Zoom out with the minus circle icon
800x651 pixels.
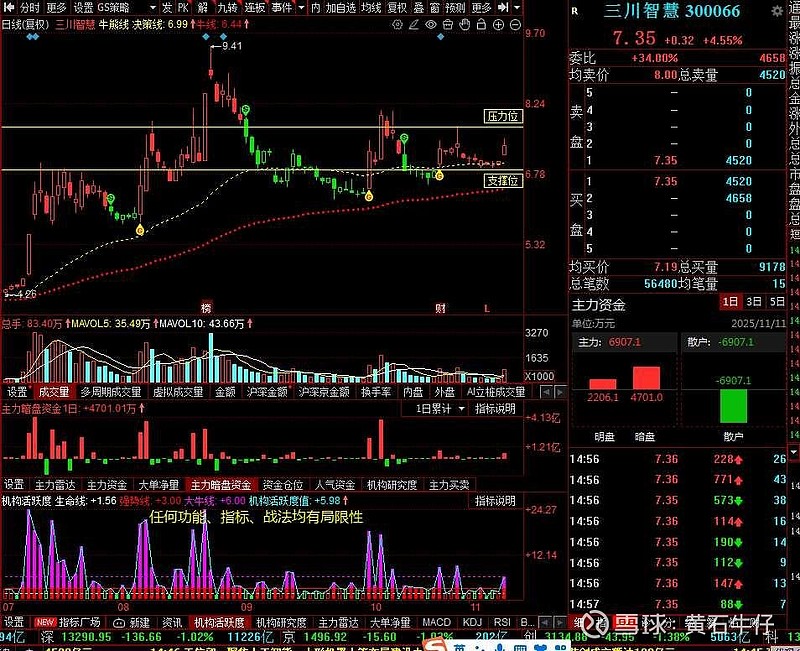515,24
